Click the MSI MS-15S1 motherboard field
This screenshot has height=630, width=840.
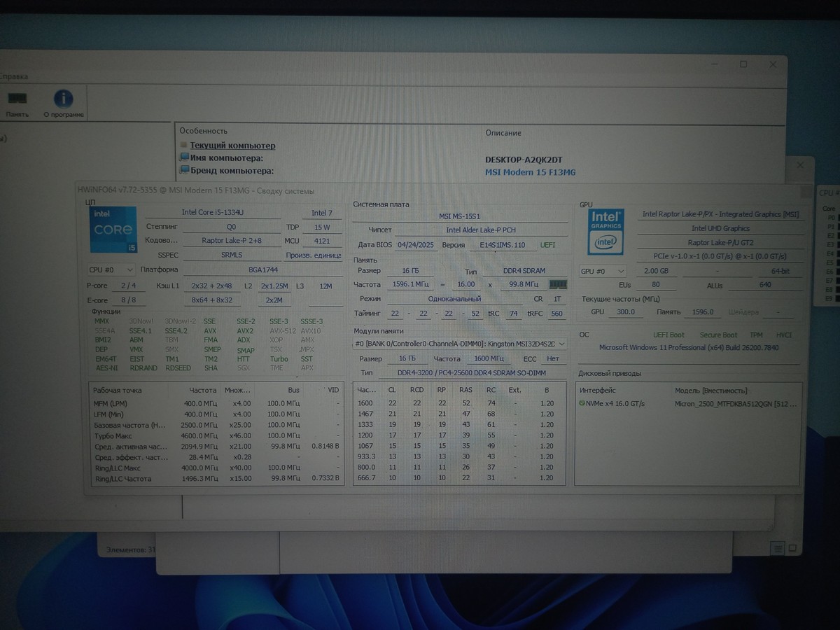pyautogui.click(x=459, y=216)
